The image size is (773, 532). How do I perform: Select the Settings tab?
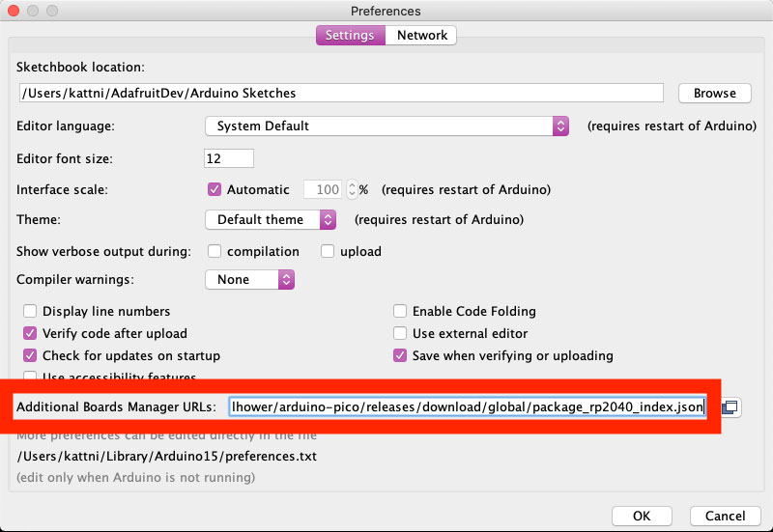pos(350,35)
